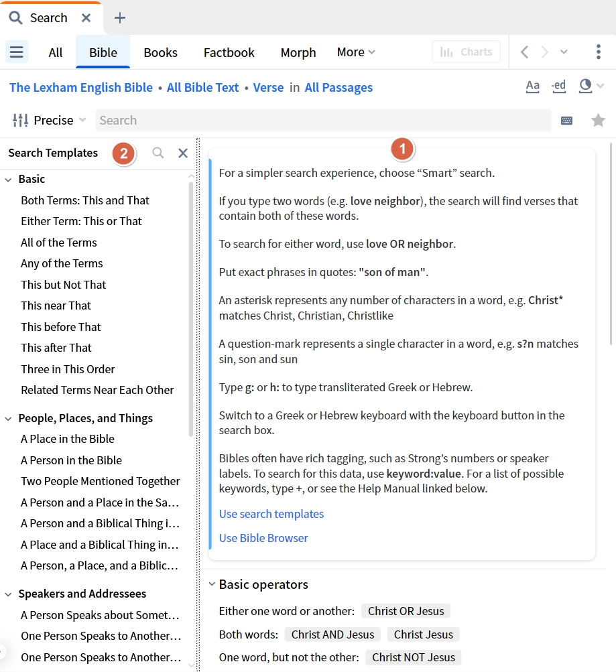Close the Search tab
616x672 pixels.
pyautogui.click(x=86, y=18)
